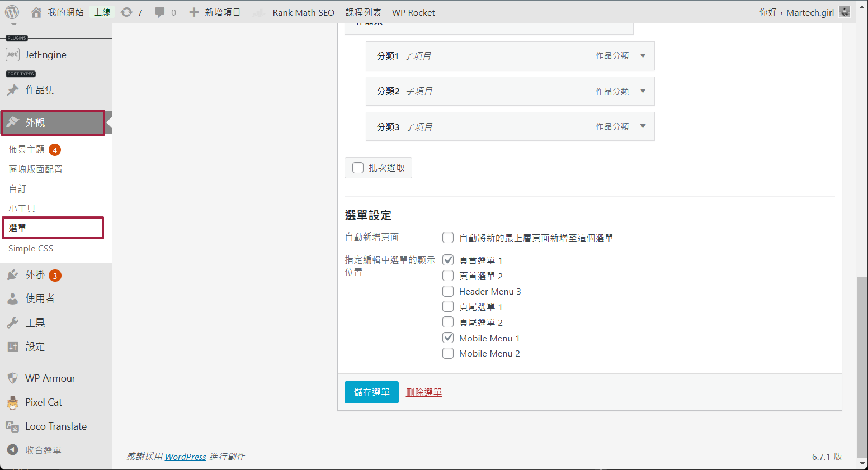Viewport: 868px width, 470px height.
Task: Open 佈景主題 submenu
Action: pyautogui.click(x=26, y=149)
